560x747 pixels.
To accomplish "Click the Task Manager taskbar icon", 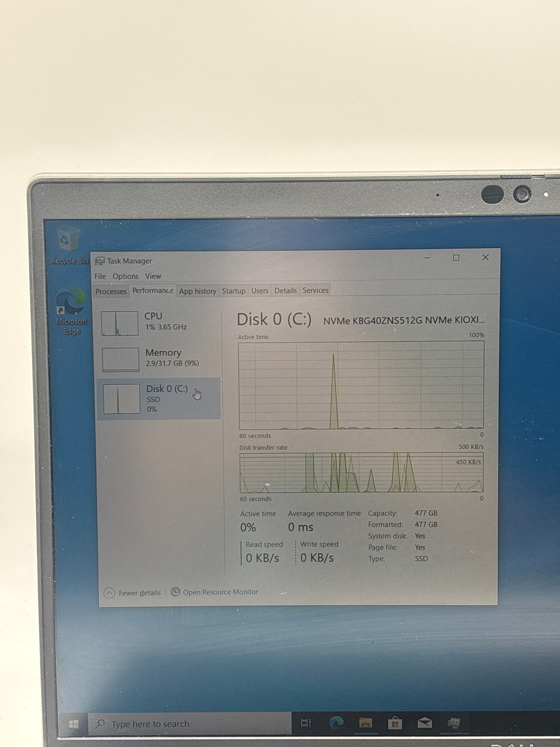I will [x=454, y=723].
